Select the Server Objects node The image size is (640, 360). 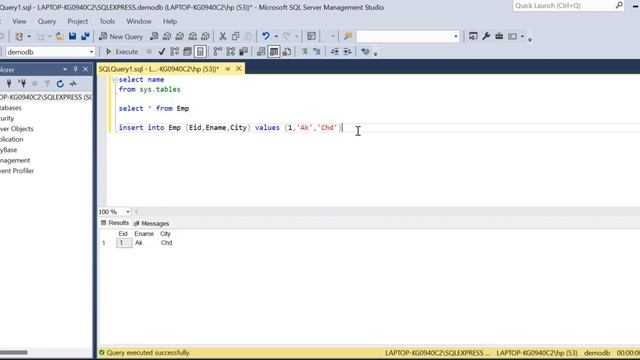pyautogui.click(x=16, y=129)
